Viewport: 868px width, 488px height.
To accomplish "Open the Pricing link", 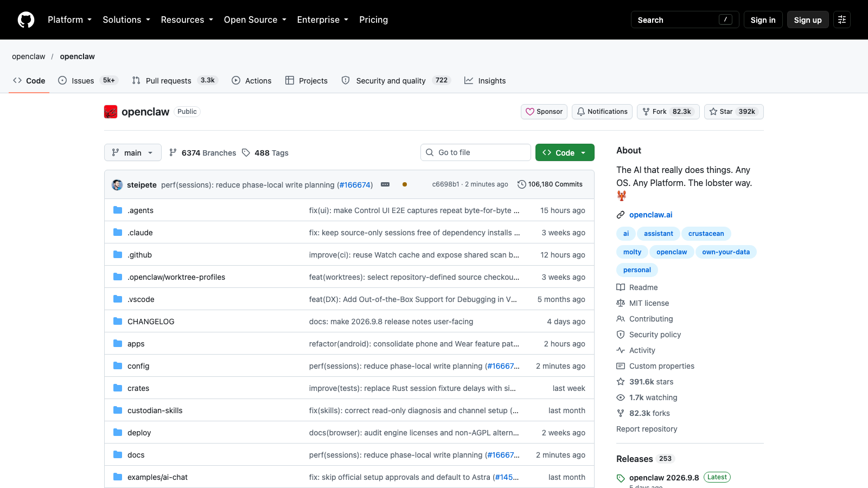I will coord(373,20).
